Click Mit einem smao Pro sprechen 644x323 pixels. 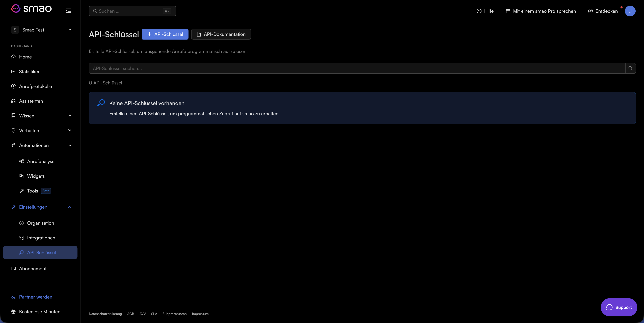pyautogui.click(x=541, y=11)
